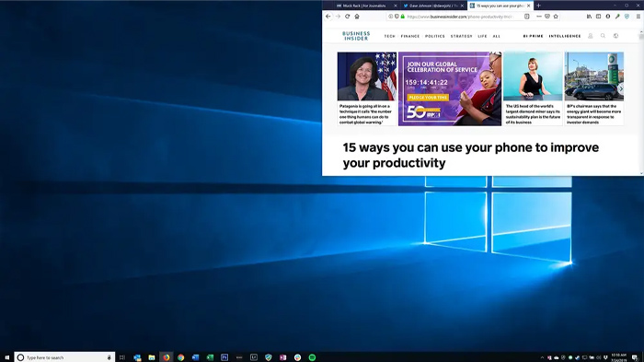Expand the page actions three-dot menu
644x362 pixels.
(539, 17)
